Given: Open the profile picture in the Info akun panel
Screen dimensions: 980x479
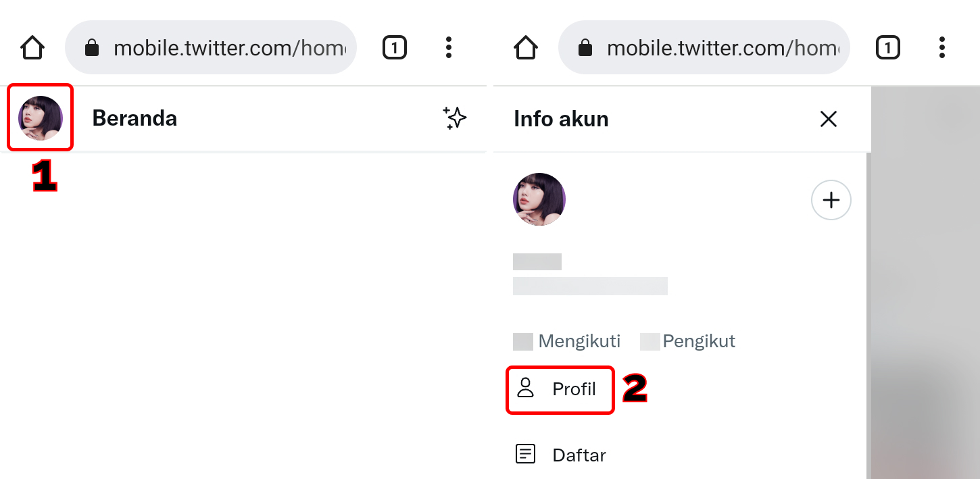Looking at the screenshot, I should [x=539, y=199].
